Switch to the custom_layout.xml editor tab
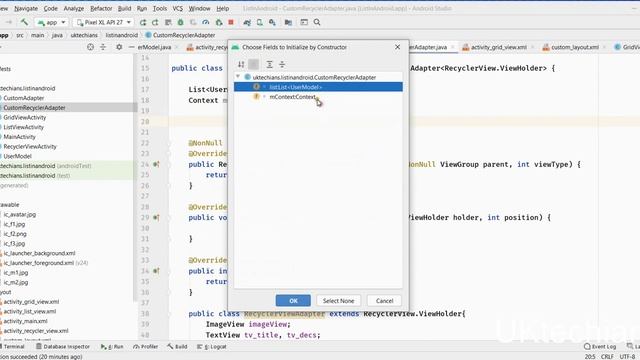The width and height of the screenshot is (640, 360). (x=575, y=47)
